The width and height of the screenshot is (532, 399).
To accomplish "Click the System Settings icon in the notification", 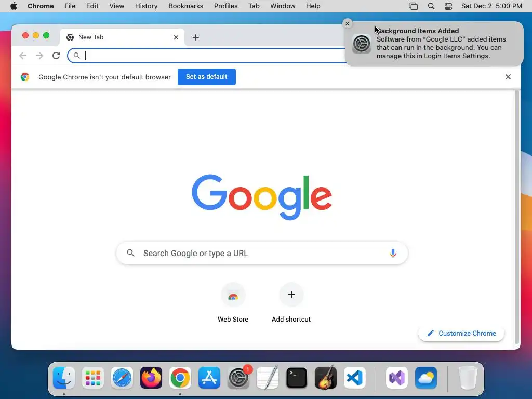I will [362, 44].
